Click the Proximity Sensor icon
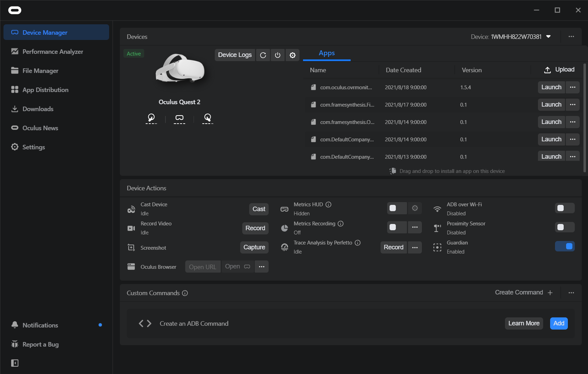This screenshot has height=374, width=588. tap(437, 228)
